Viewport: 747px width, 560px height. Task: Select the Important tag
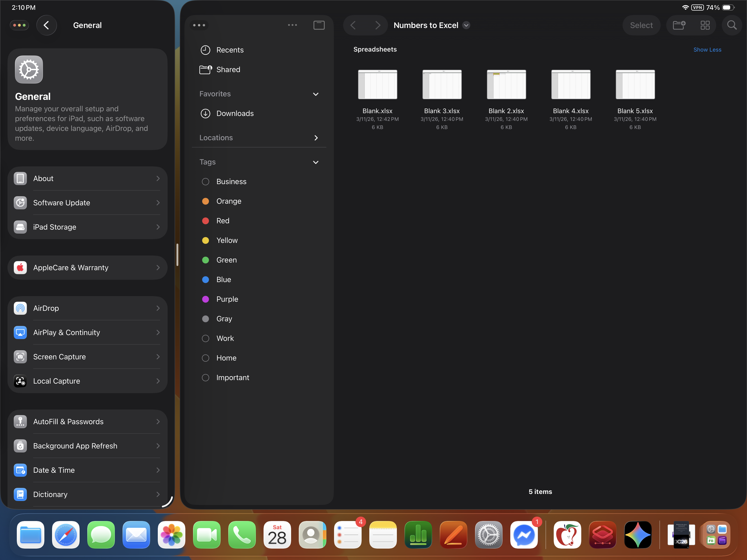pyautogui.click(x=259, y=377)
